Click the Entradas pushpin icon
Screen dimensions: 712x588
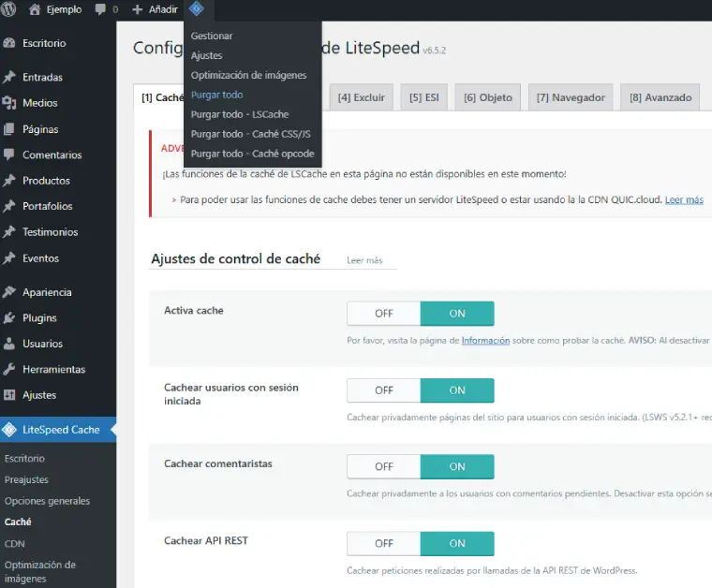point(9,77)
